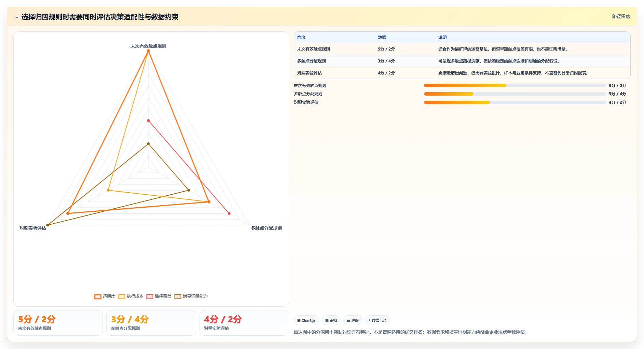Click progress value 3分 / 4分 at bar end

[x=617, y=94]
